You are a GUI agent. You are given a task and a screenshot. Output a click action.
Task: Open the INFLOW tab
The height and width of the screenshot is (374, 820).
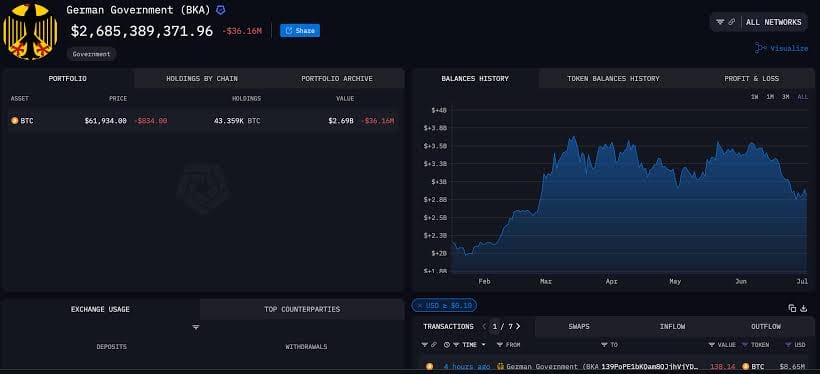point(672,326)
